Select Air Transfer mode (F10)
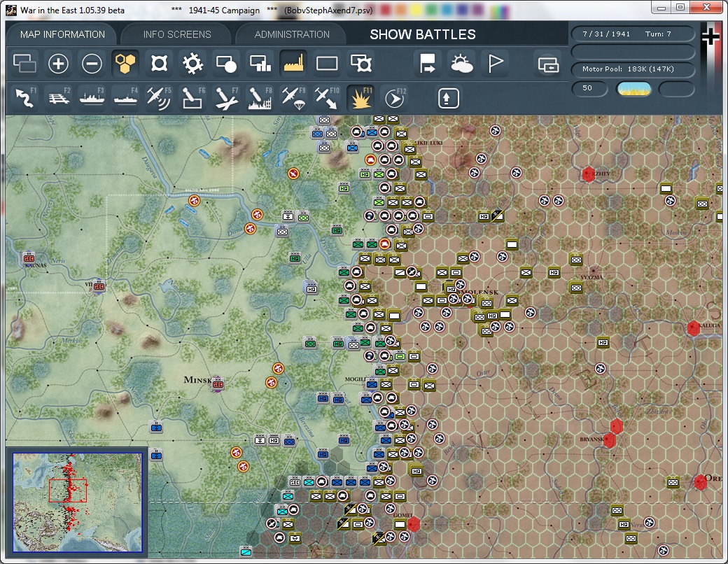728x564 pixels. tap(327, 98)
